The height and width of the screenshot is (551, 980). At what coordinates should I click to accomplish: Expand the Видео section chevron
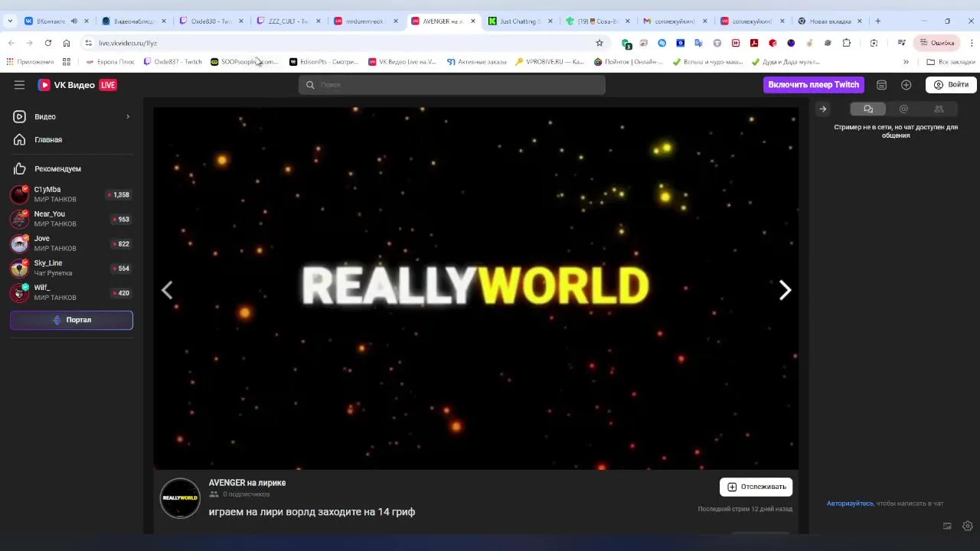click(128, 116)
